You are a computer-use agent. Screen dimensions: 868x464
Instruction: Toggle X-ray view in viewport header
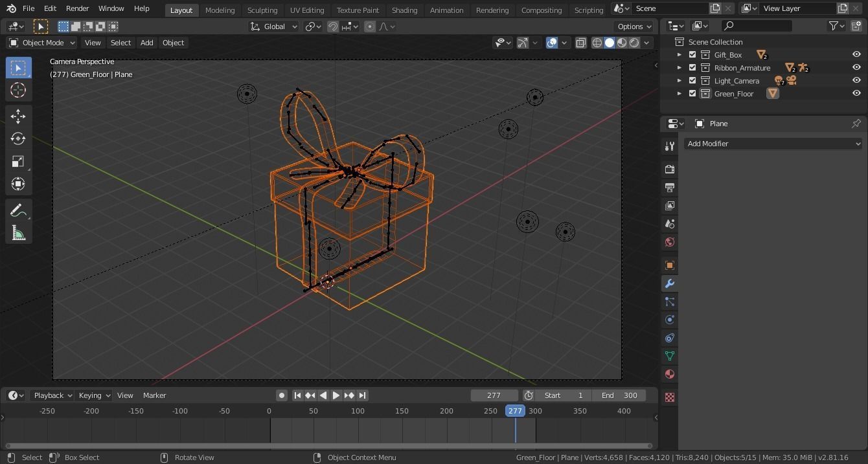pos(581,43)
